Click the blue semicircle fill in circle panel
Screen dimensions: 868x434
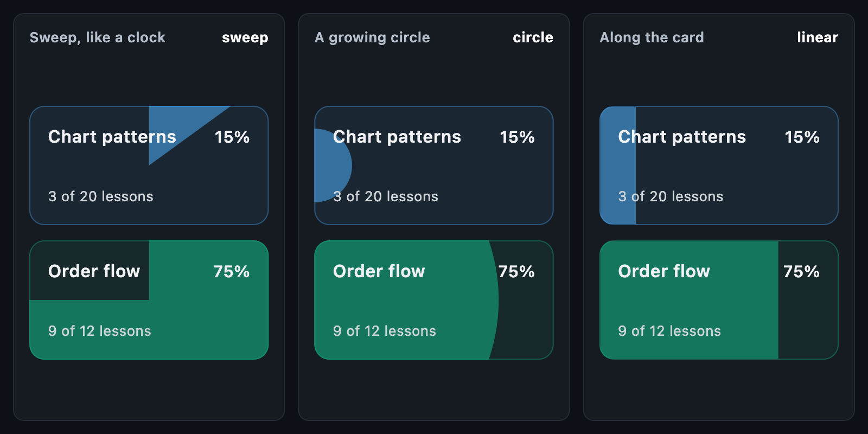pyautogui.click(x=333, y=165)
